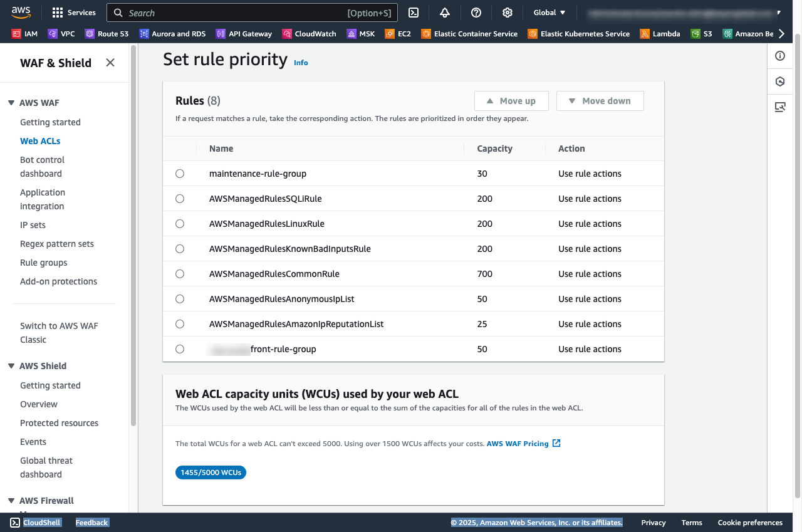Image resolution: width=802 pixels, height=532 pixels.
Task: Select AWSManagedRulesSQLiRule radio button
Action: click(180, 199)
